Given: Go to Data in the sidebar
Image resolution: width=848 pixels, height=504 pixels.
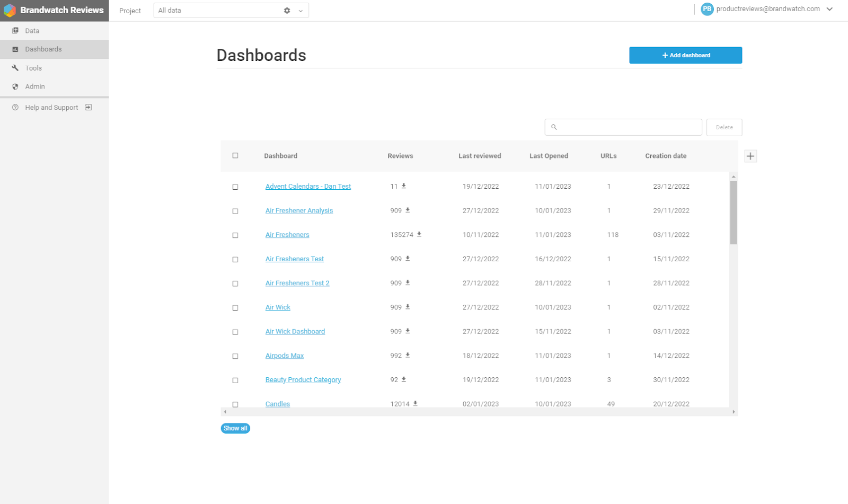Looking at the screenshot, I should [54, 31].
